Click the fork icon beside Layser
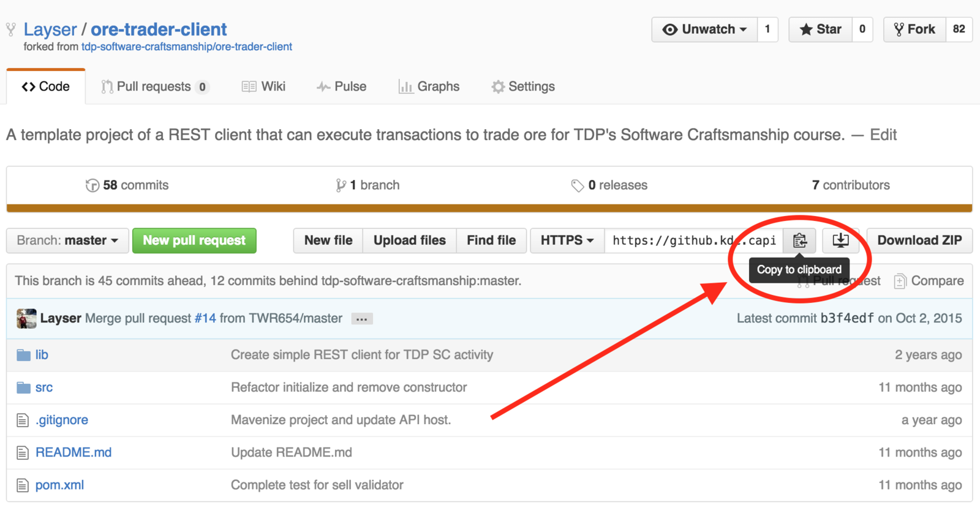This screenshot has width=980, height=511. tap(11, 29)
